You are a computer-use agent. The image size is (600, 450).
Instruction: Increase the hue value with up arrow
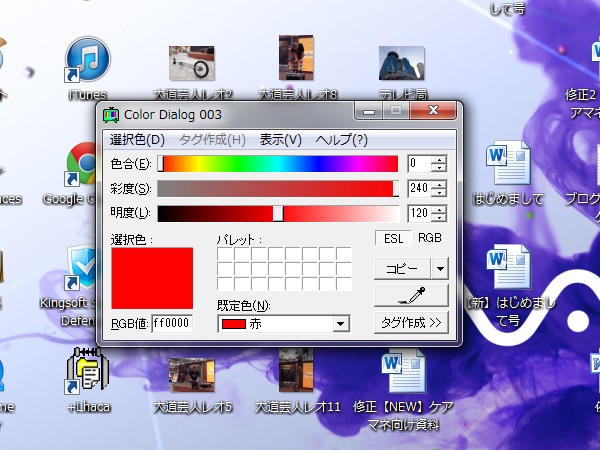pyautogui.click(x=439, y=160)
